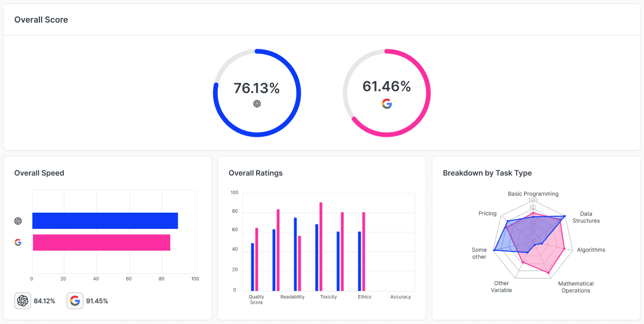Image resolution: width=644 pixels, height=324 pixels.
Task: Click the Mathematical Operations radar label
Action: tap(576, 287)
